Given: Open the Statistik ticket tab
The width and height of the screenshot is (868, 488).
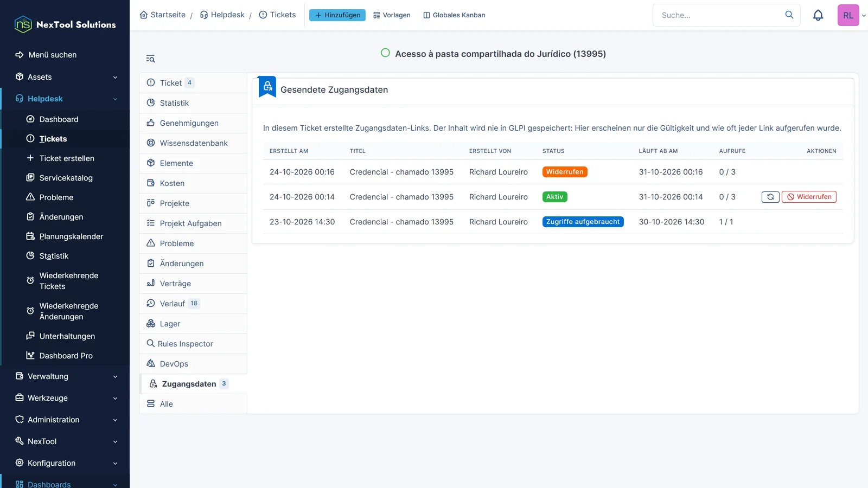Looking at the screenshot, I should (x=193, y=103).
